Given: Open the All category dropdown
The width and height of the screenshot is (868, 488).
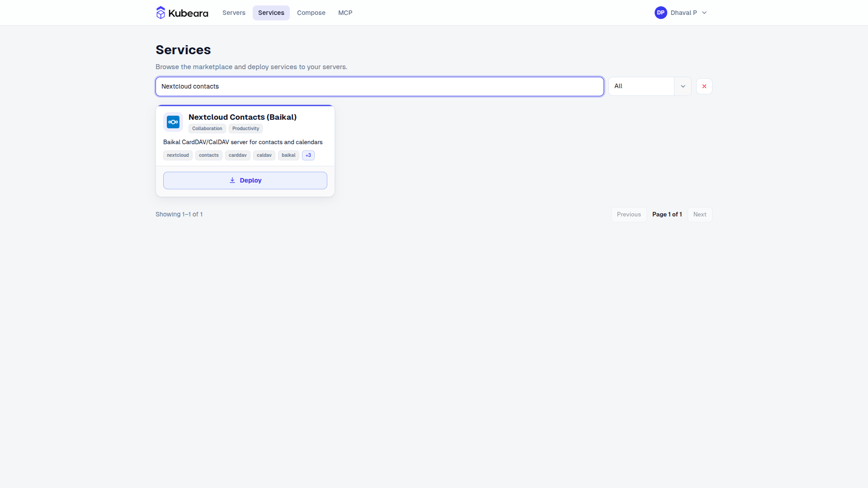Looking at the screenshot, I should 650,86.
